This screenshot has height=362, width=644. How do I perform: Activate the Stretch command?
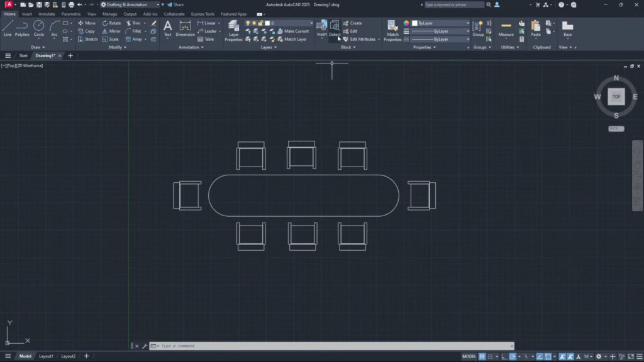pyautogui.click(x=87, y=40)
